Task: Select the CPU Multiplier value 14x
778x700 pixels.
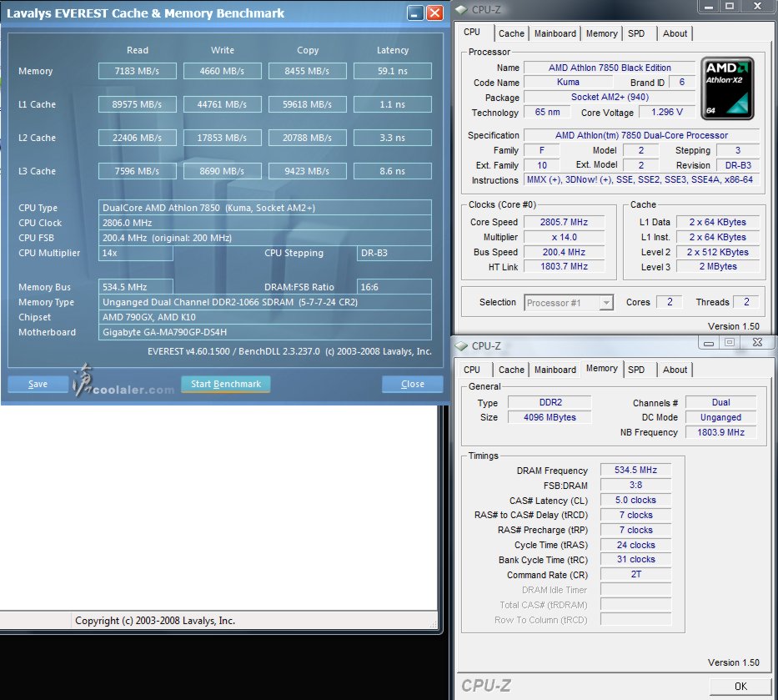Action: pyautogui.click(x=135, y=253)
